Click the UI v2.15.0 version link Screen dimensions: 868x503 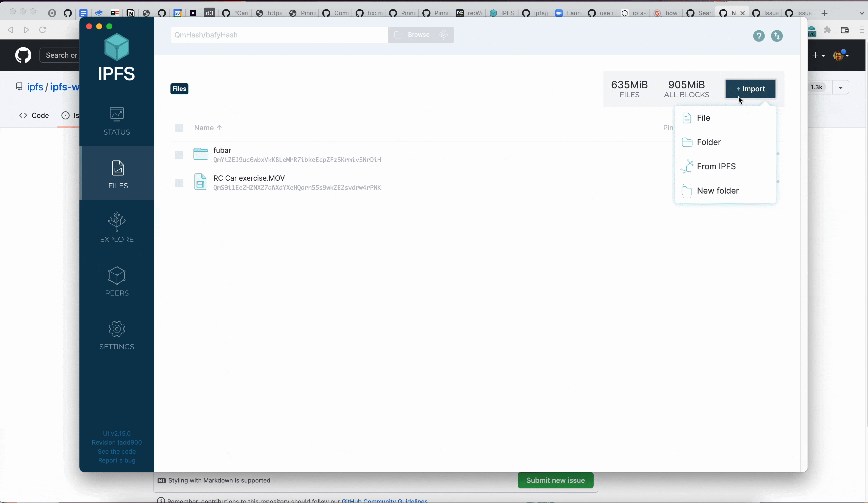(x=117, y=433)
